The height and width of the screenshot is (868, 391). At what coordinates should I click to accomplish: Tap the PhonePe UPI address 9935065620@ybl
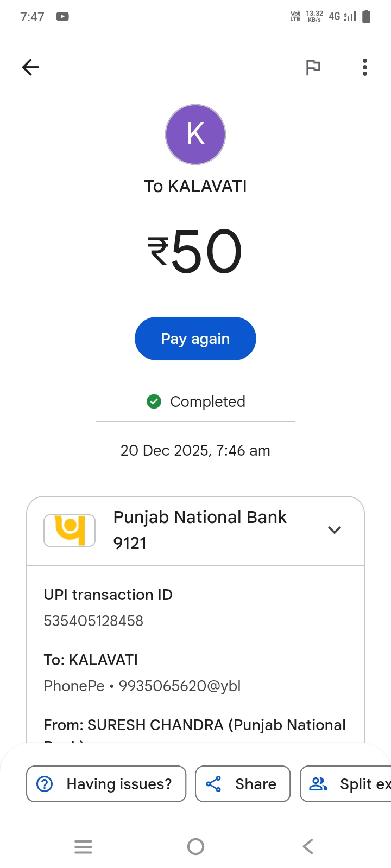click(x=180, y=686)
